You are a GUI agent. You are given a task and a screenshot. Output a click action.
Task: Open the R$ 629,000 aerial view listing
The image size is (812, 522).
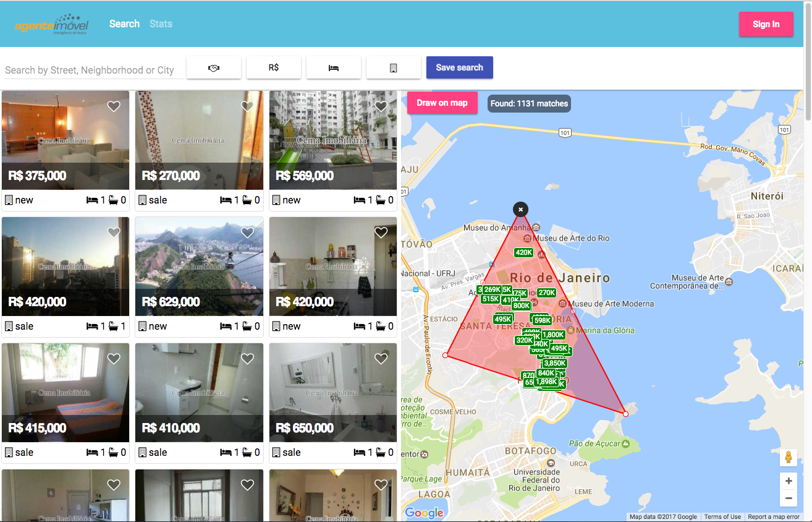(199, 267)
